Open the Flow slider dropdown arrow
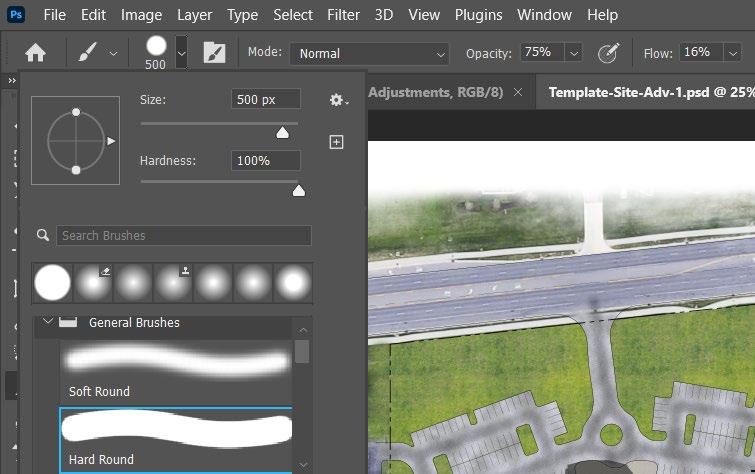The height and width of the screenshot is (474, 755). tap(732, 53)
